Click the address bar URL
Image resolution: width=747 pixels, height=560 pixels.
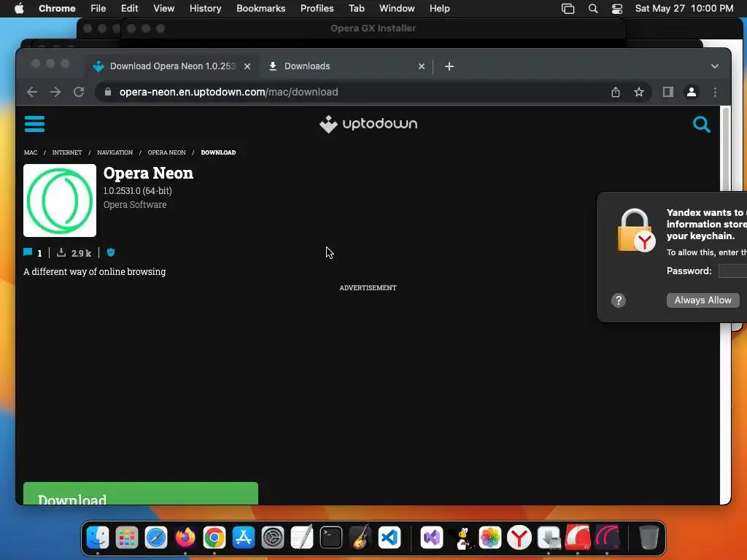tap(228, 92)
